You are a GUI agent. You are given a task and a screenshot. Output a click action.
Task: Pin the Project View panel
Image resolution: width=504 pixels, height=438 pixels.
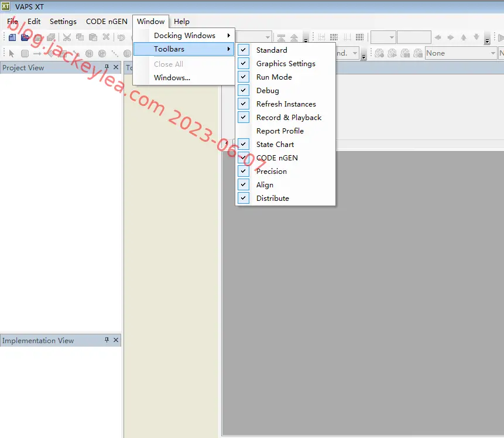click(x=107, y=67)
